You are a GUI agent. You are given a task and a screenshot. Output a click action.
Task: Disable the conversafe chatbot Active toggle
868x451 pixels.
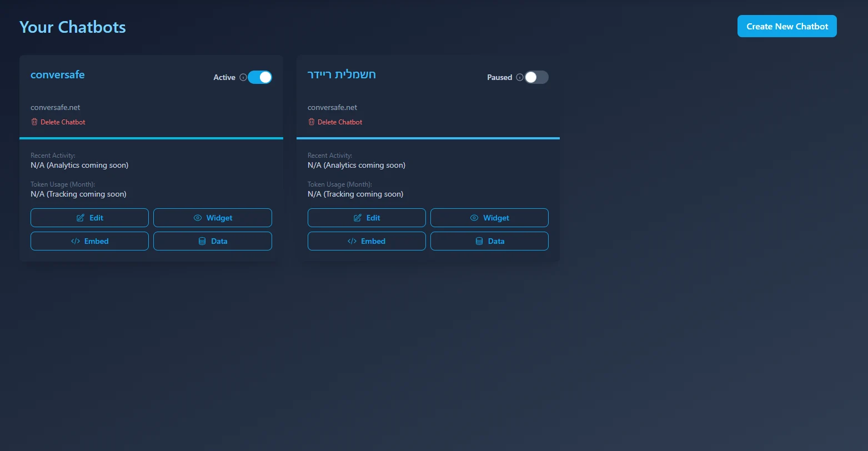click(x=260, y=77)
